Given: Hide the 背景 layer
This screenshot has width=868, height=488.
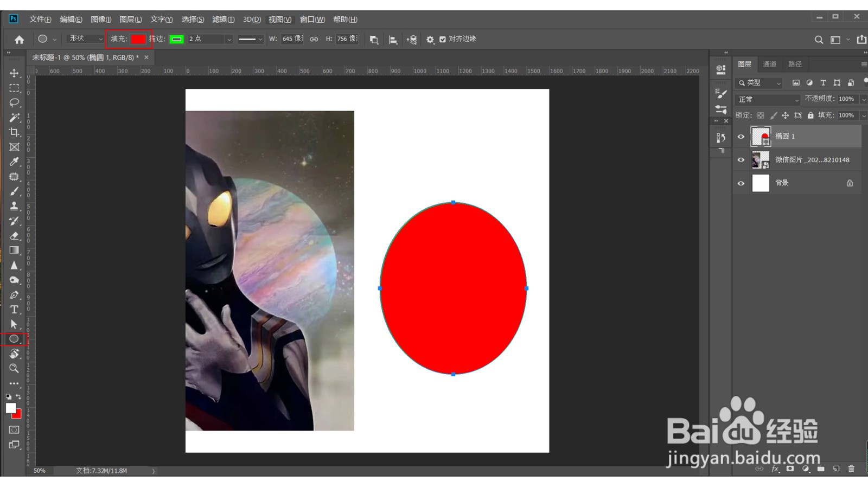Looking at the screenshot, I should [741, 183].
